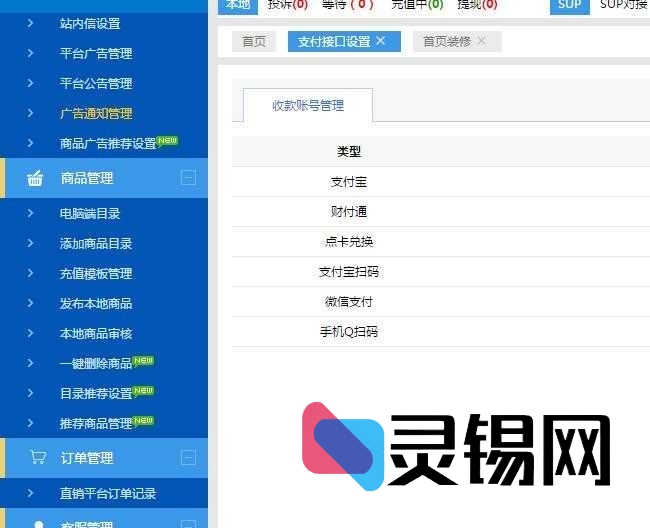
Task: Click the 商品管理 basket icon
Action: pos(36,178)
